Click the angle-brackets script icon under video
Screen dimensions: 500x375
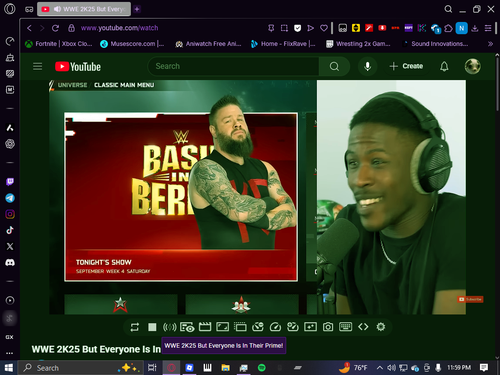tap(363, 327)
